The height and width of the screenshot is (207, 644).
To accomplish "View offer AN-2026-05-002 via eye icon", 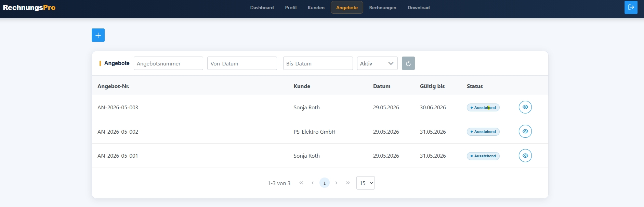I will 525,131.
